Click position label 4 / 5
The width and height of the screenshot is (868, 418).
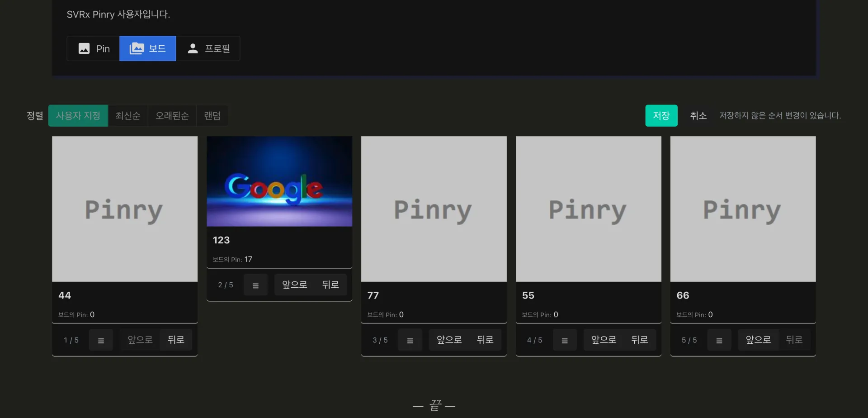pos(535,340)
